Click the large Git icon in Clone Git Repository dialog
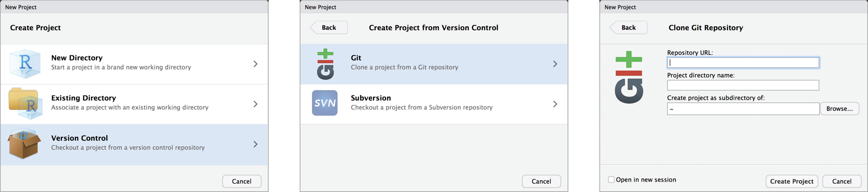Image resolution: width=868 pixels, height=192 pixels. (x=629, y=77)
